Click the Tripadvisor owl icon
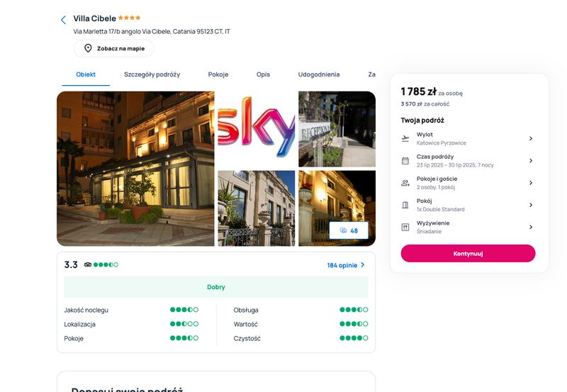This screenshot has height=392, width=567. (x=88, y=264)
